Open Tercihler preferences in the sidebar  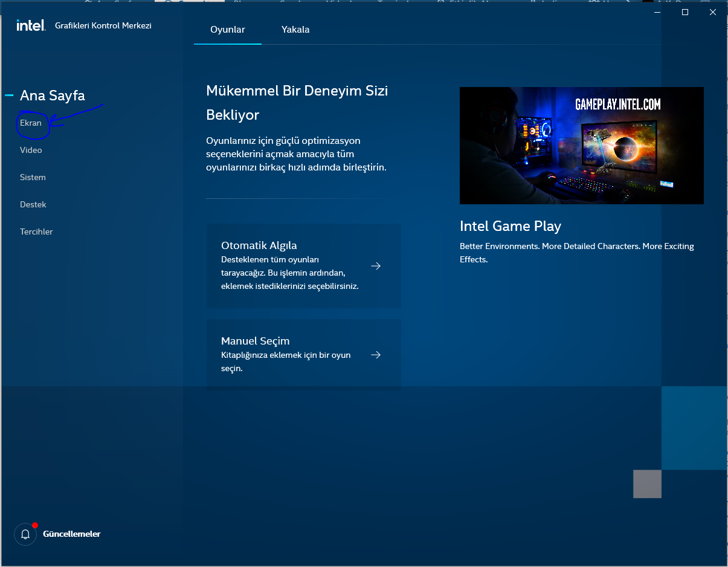pos(36,232)
